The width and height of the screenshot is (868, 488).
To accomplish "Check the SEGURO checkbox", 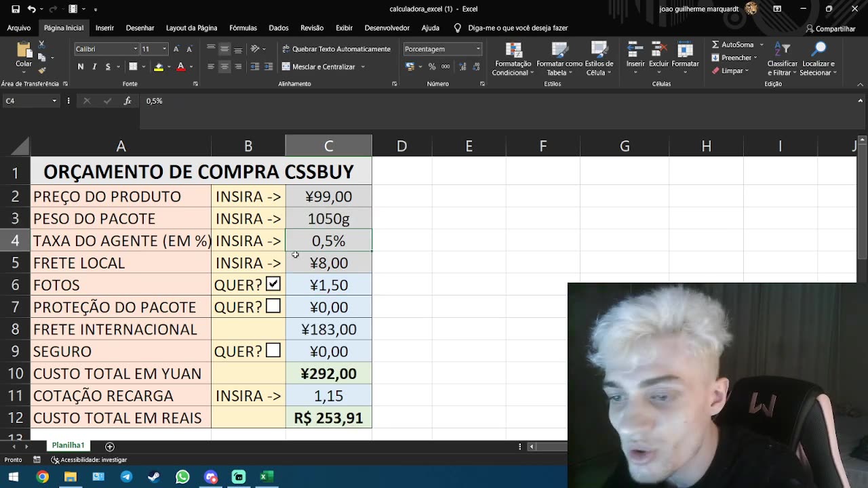I will click(273, 350).
